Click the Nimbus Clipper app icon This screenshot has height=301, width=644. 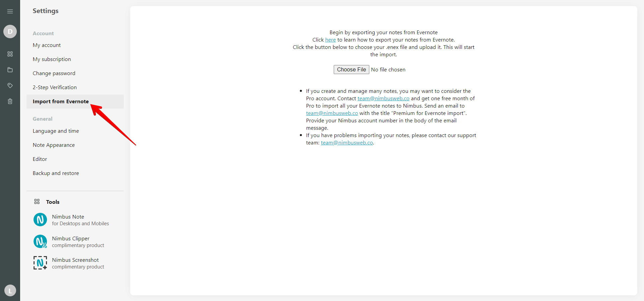[x=40, y=241]
